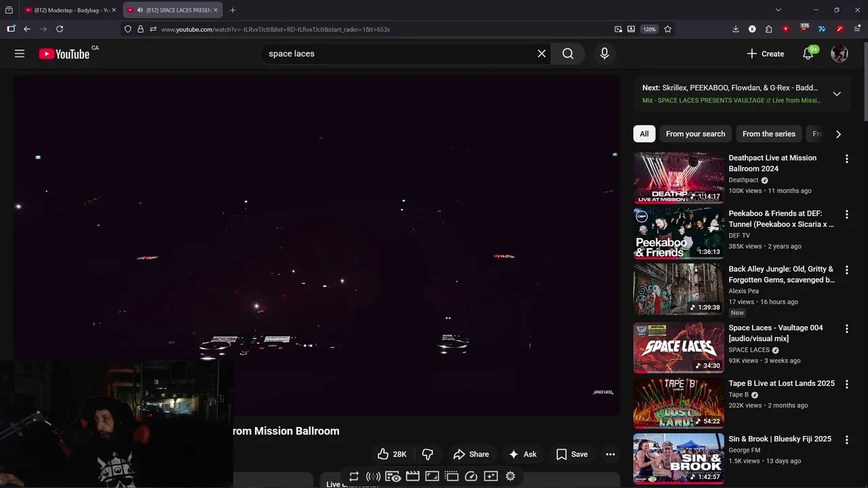Clear the search box text
868x488 pixels.
541,54
